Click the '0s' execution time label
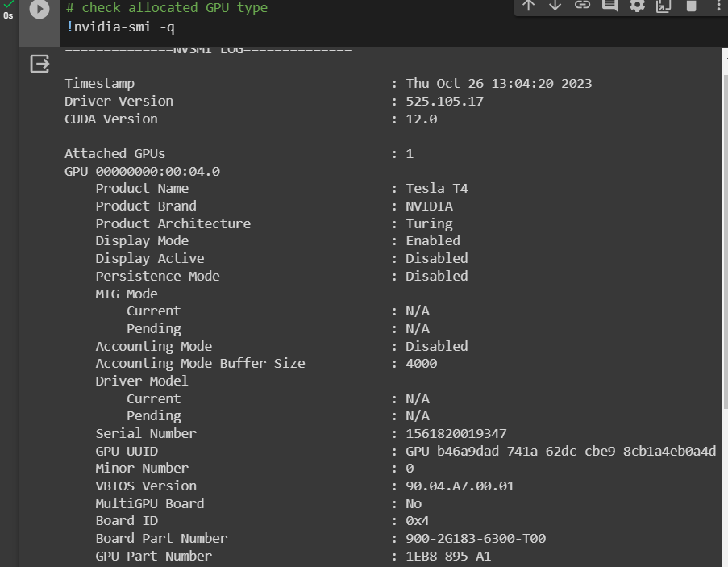This screenshot has height=567, width=728. 8,15
